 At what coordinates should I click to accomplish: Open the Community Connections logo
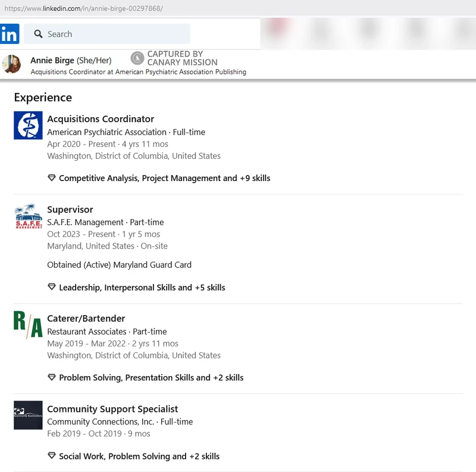pos(28,415)
